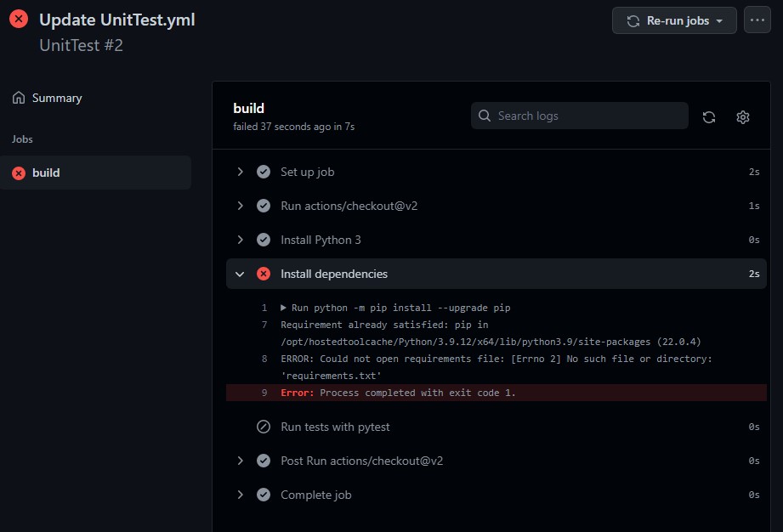
Task: Expand the Complete job step
Action: (x=240, y=495)
